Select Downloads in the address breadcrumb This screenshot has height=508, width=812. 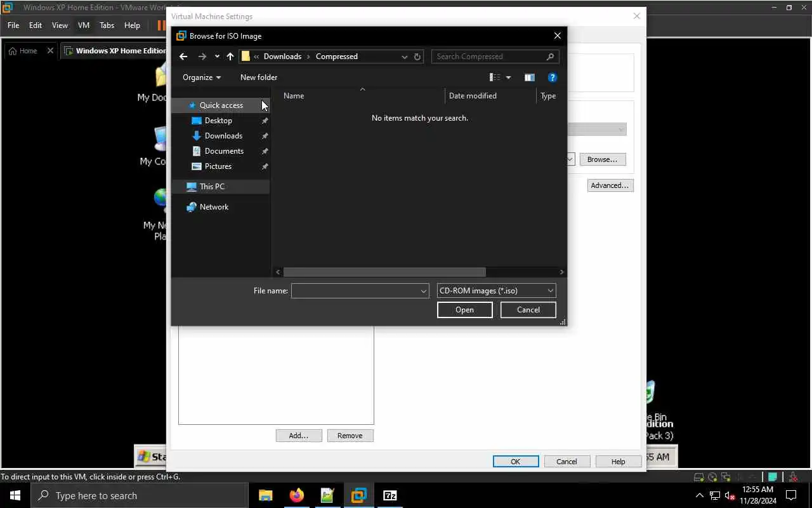[282, 57]
